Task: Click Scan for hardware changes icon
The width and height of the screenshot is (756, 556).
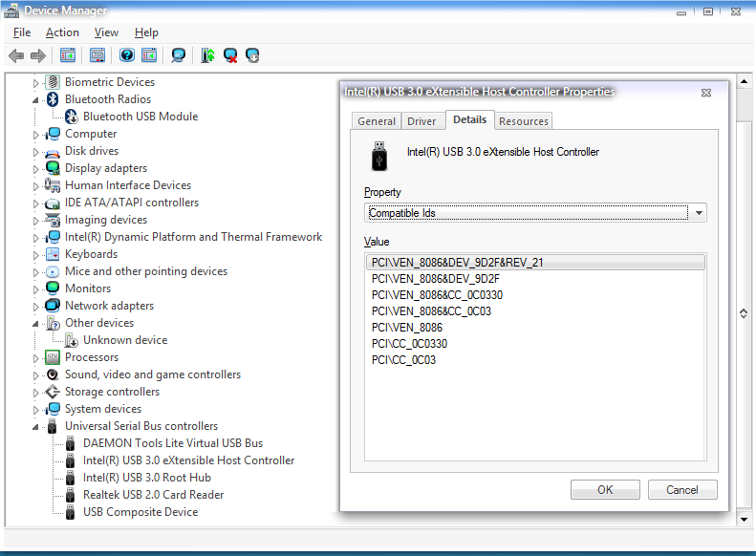Action: click(x=179, y=55)
